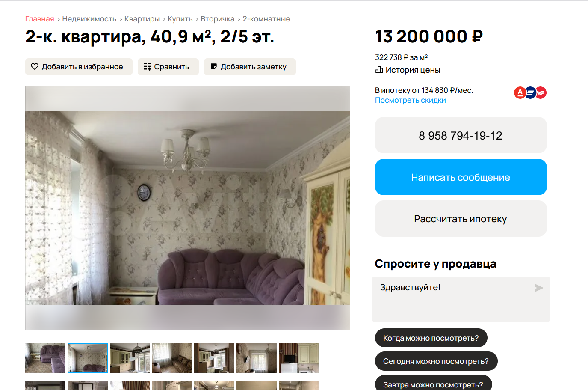
Task: Click the rightmost red bank logo
Action: 541,92
